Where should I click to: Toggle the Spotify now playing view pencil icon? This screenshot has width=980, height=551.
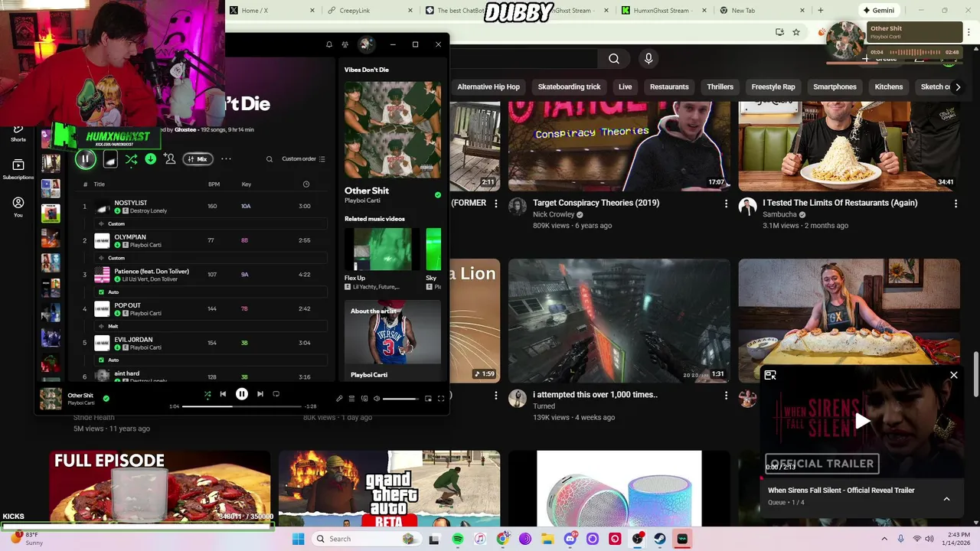[339, 399]
